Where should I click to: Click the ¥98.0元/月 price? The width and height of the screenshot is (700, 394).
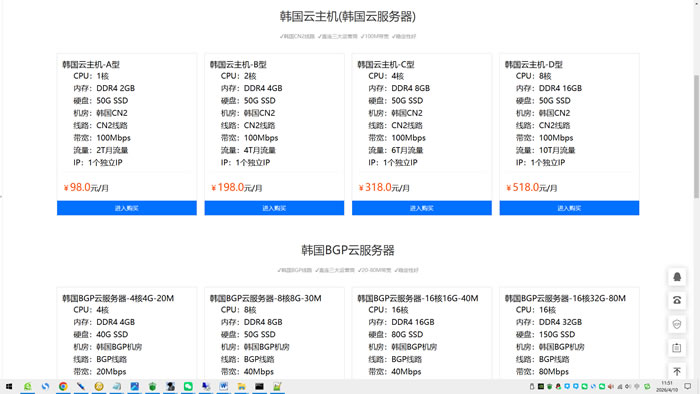[x=86, y=187]
